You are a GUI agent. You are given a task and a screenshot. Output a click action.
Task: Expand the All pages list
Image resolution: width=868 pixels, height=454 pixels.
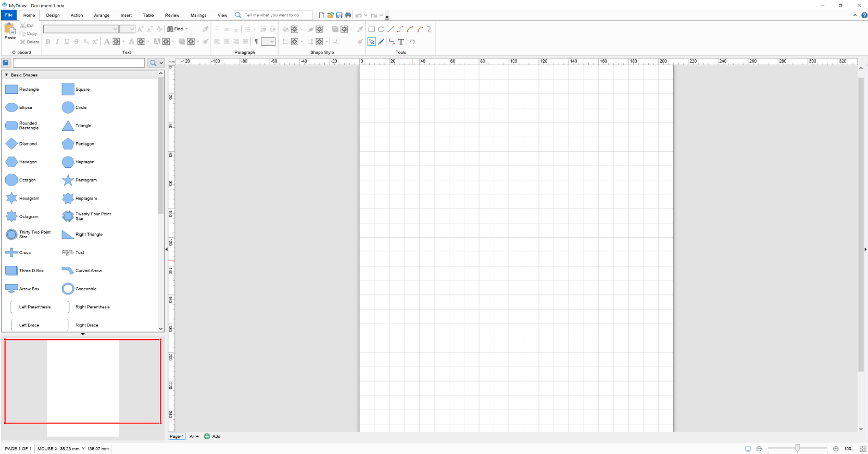point(194,436)
